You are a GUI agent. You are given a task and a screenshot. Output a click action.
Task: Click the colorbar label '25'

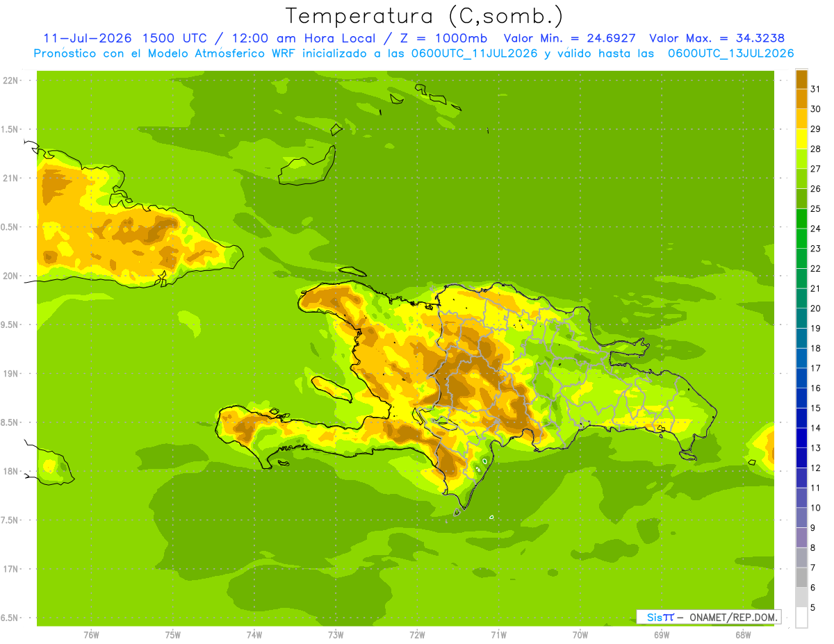(x=815, y=208)
